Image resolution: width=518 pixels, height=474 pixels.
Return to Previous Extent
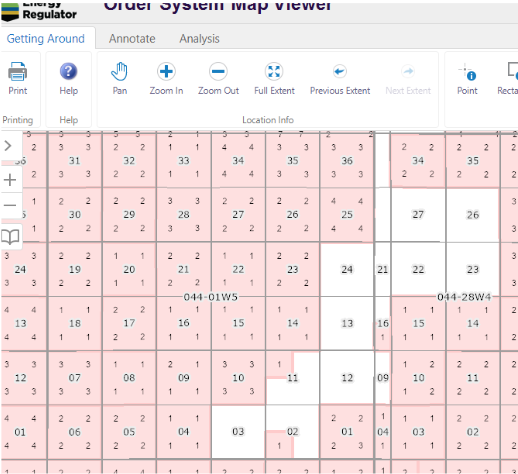[340, 71]
